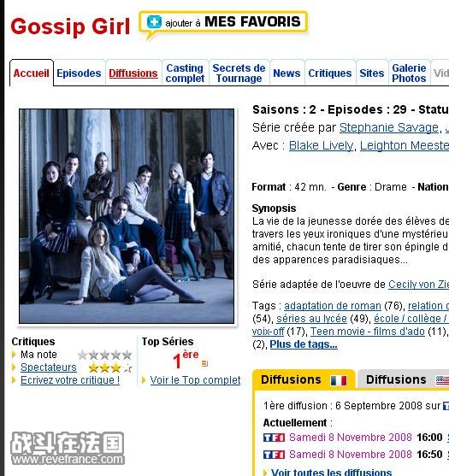This screenshot has width=449, height=476.
Task: Click small list icon next to 1ère ranking
Action: (204, 363)
